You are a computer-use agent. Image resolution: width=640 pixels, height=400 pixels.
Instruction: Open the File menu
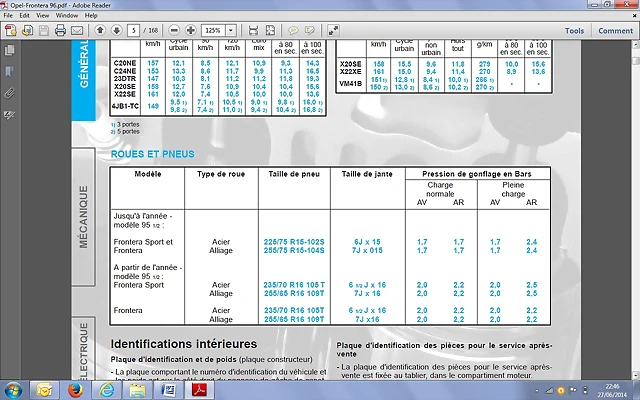coord(8,16)
